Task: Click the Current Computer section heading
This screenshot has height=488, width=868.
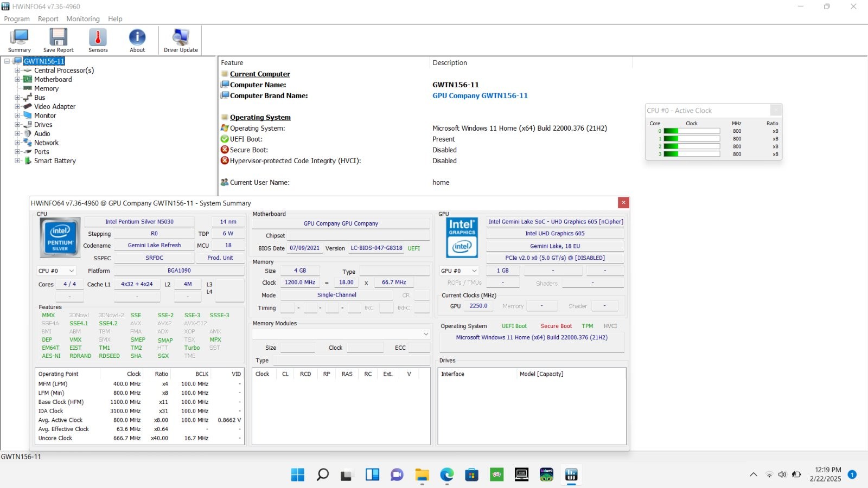Action: pyautogui.click(x=260, y=74)
